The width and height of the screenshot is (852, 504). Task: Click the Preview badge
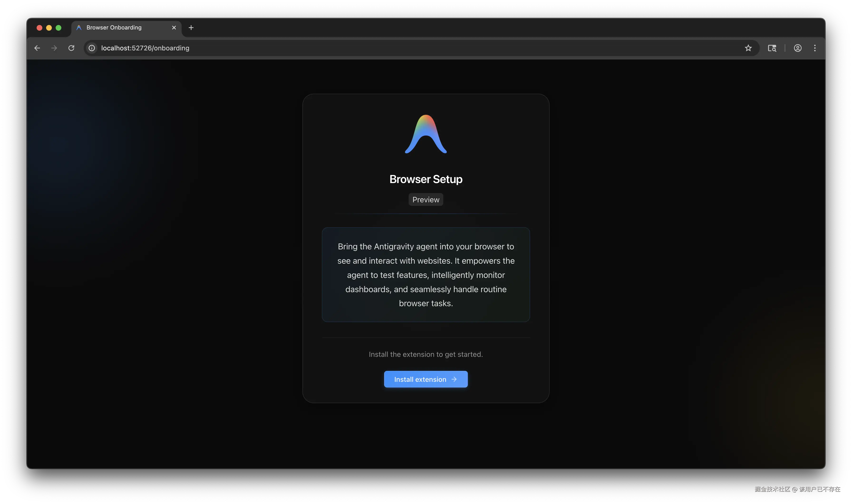[x=426, y=200]
